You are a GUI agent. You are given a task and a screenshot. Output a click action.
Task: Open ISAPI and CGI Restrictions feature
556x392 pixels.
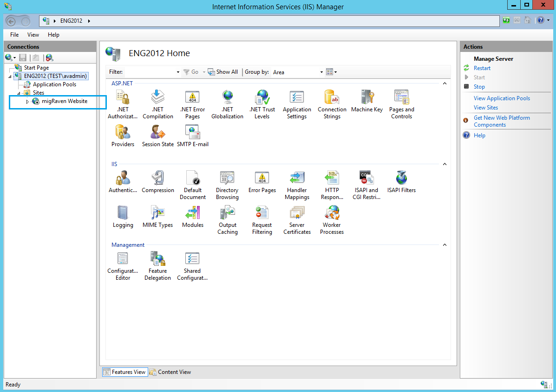[366, 185]
